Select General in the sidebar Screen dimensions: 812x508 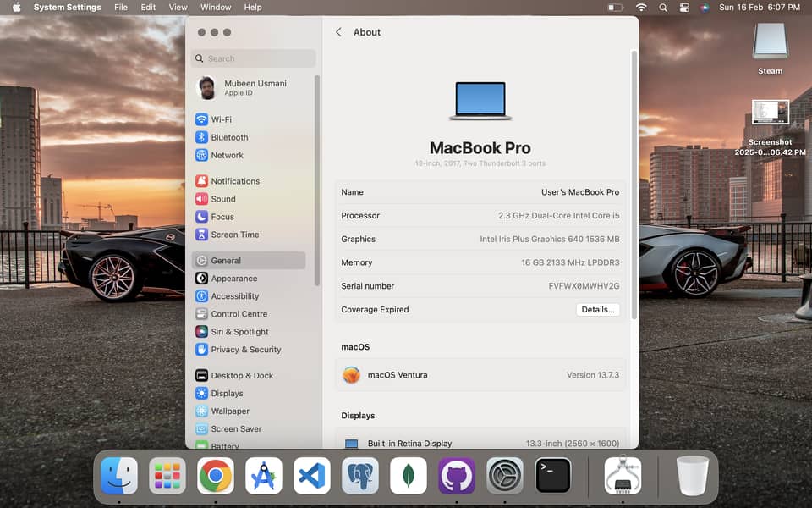tap(249, 260)
